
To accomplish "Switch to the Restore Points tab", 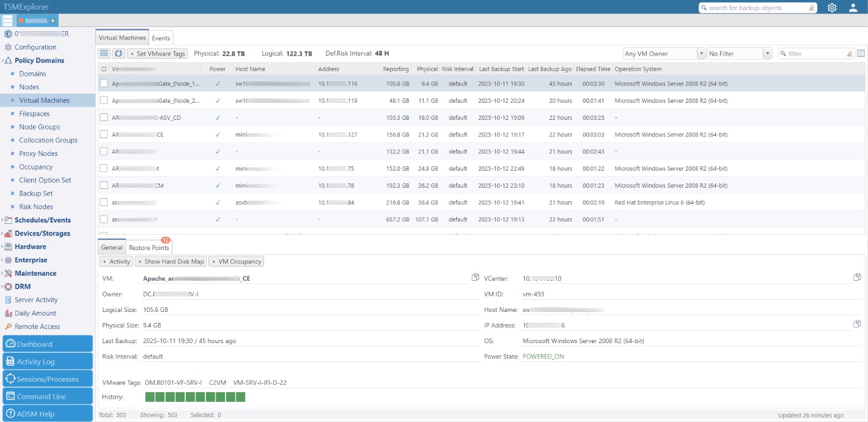I will pos(149,248).
